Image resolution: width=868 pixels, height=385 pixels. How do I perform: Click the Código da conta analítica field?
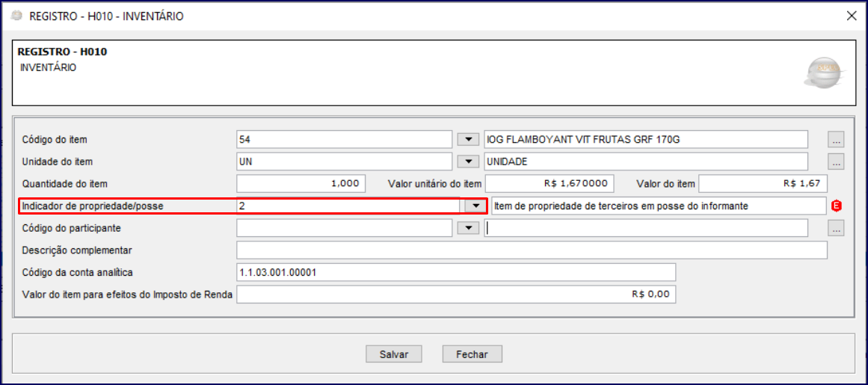pyautogui.click(x=456, y=272)
